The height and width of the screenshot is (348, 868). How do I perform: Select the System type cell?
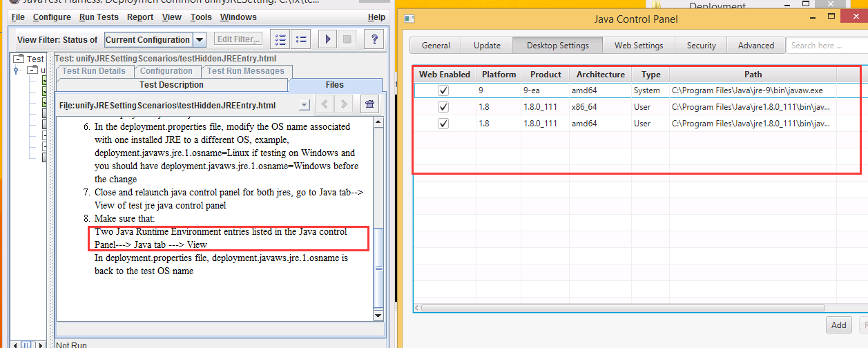pos(650,90)
